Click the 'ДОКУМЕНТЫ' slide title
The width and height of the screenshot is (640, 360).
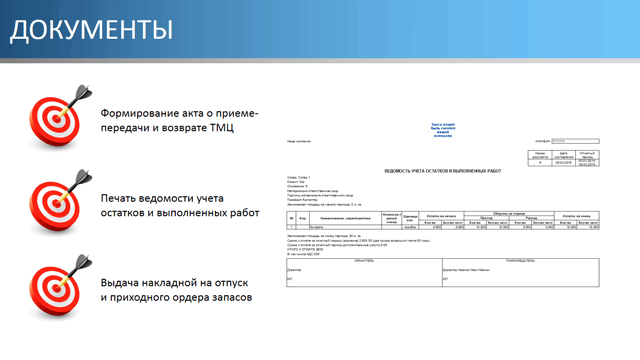coord(91,30)
